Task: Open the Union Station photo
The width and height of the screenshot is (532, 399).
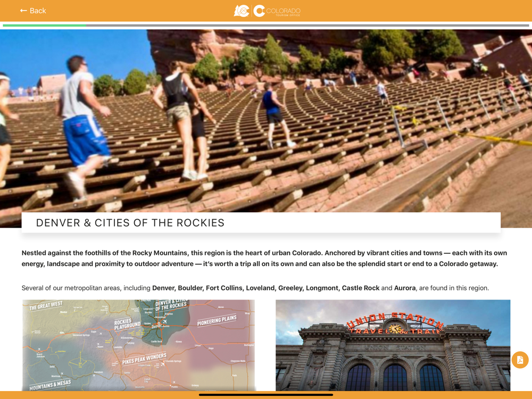Action: (393, 345)
